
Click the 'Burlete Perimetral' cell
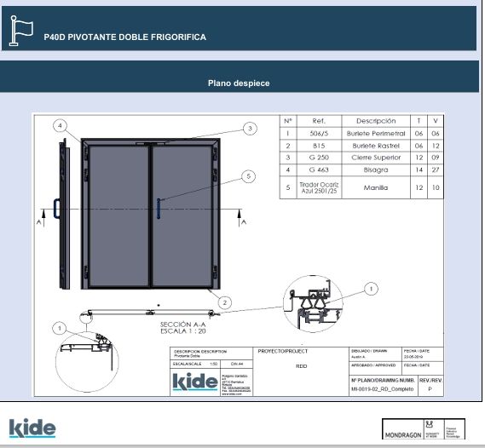(x=376, y=134)
